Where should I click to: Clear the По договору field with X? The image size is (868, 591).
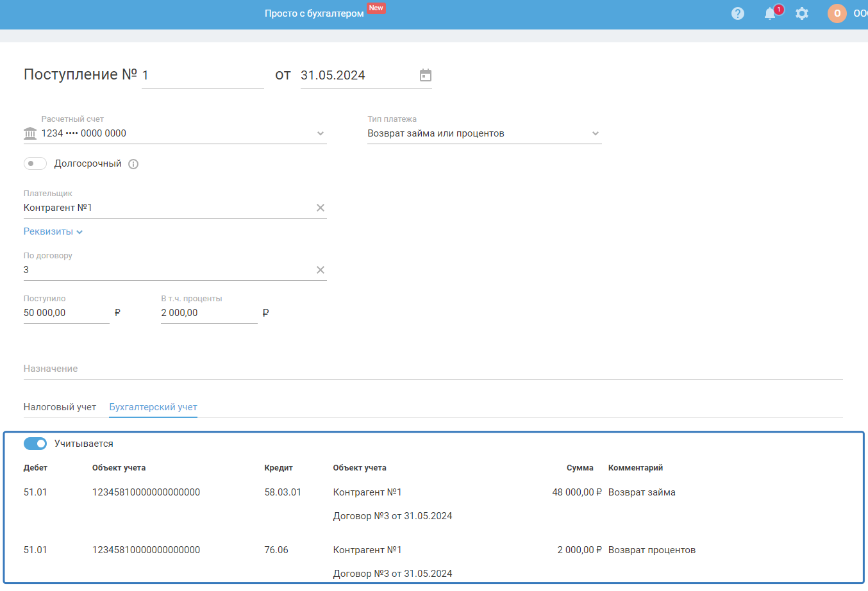tap(321, 270)
